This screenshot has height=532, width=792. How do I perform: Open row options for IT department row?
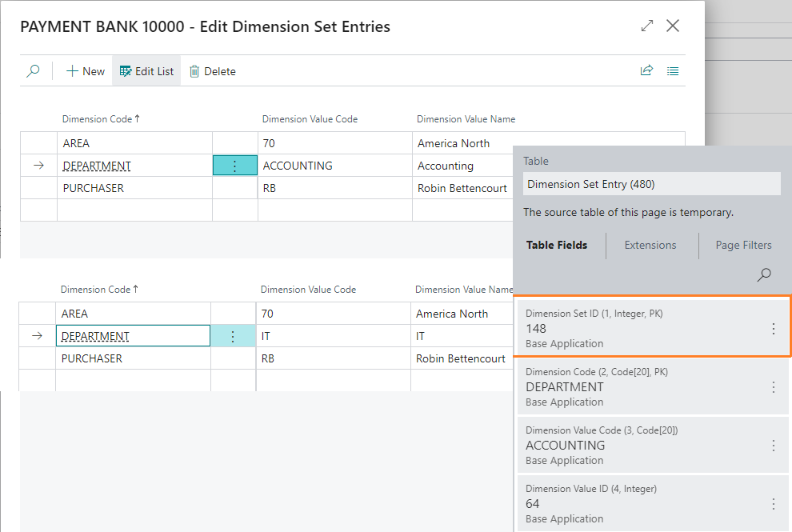click(x=233, y=336)
